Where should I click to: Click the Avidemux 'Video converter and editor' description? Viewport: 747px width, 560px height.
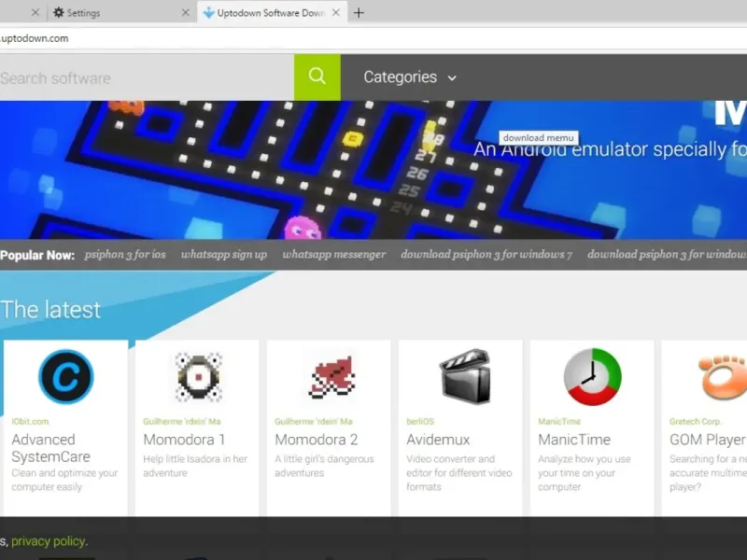click(459, 473)
